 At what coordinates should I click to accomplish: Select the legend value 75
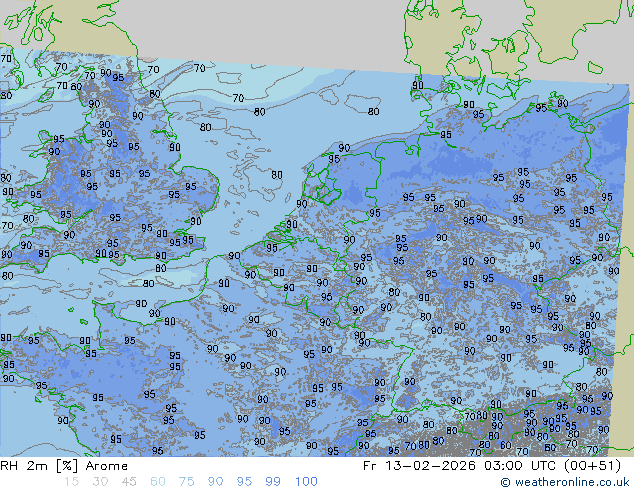tap(186, 482)
